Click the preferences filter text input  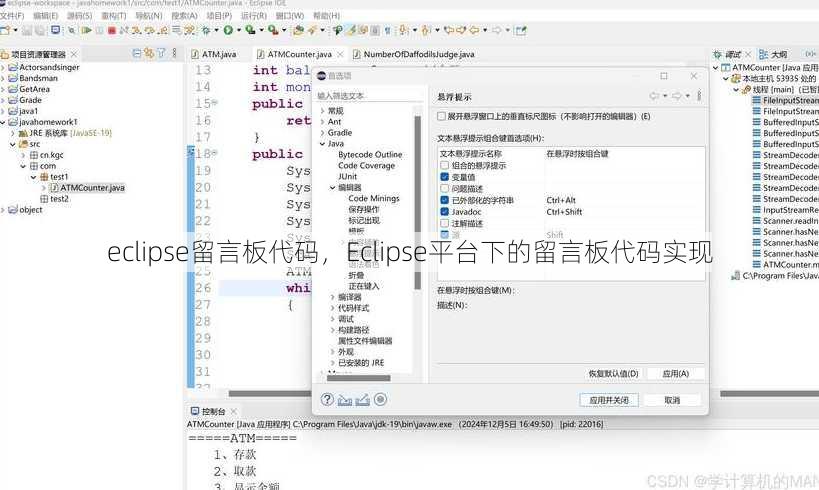(368, 96)
